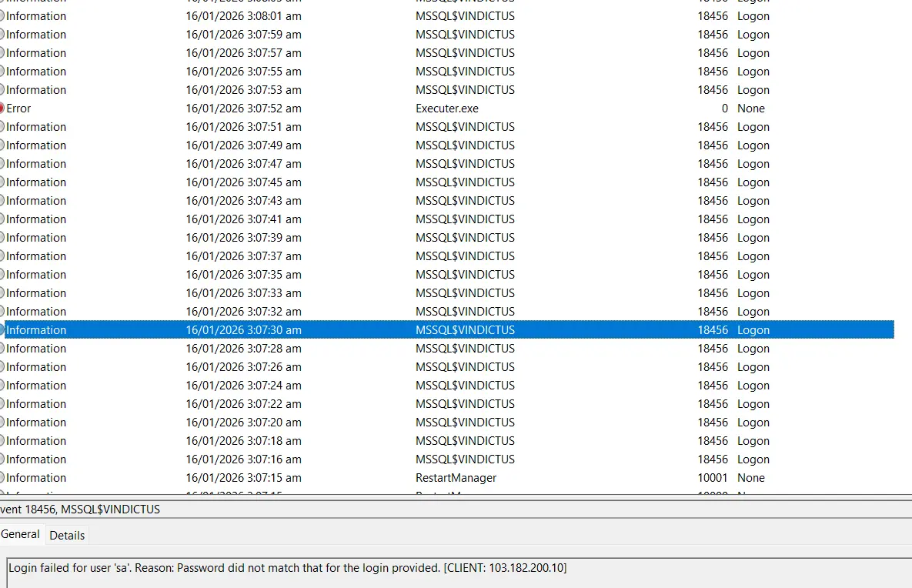Click the red Error icon for Executer.exe
The width and height of the screenshot is (912, 588).
tap(2, 109)
